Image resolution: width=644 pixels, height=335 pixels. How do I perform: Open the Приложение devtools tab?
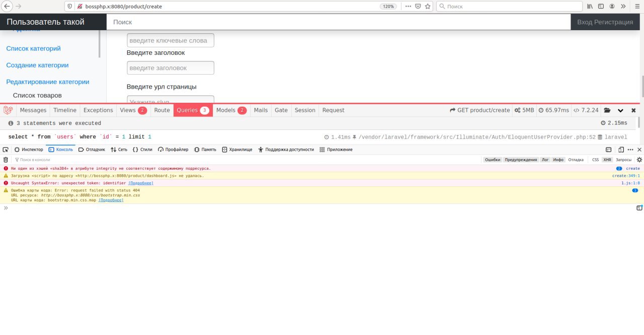click(x=336, y=150)
